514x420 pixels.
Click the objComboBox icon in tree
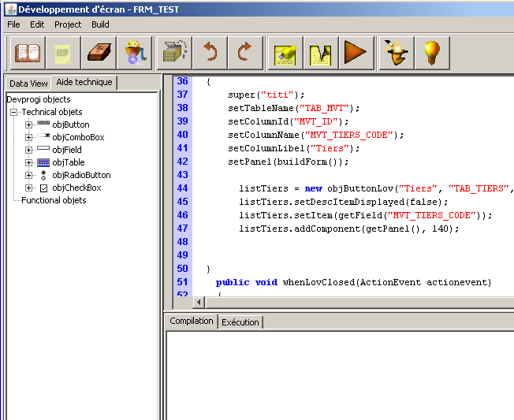pyautogui.click(x=43, y=136)
